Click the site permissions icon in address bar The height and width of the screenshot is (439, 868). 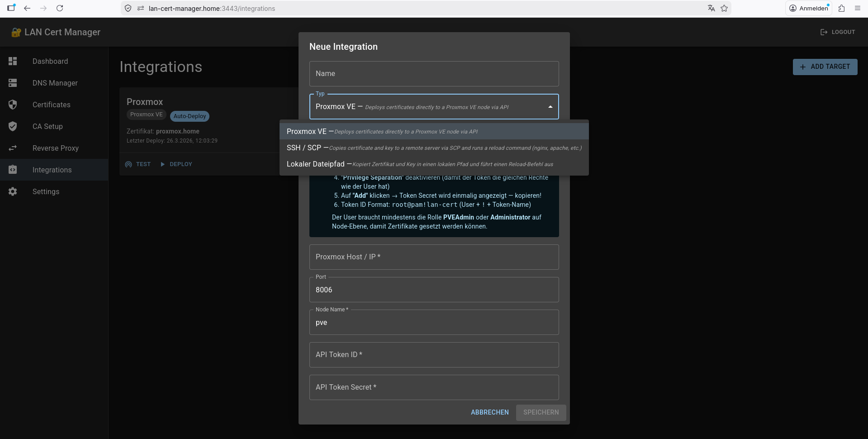coord(141,8)
